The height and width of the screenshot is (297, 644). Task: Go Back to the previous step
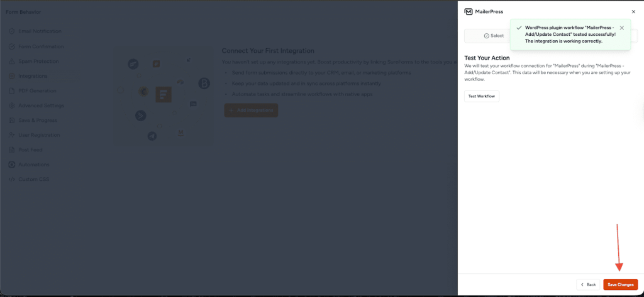(x=587, y=284)
